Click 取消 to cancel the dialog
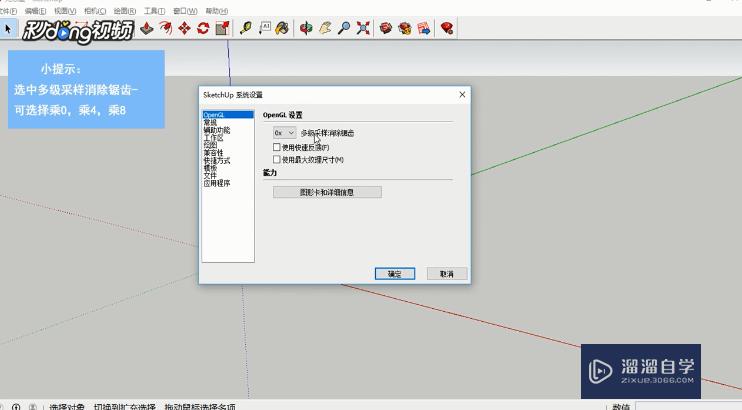Image resolution: width=742 pixels, height=410 pixels. [x=447, y=274]
